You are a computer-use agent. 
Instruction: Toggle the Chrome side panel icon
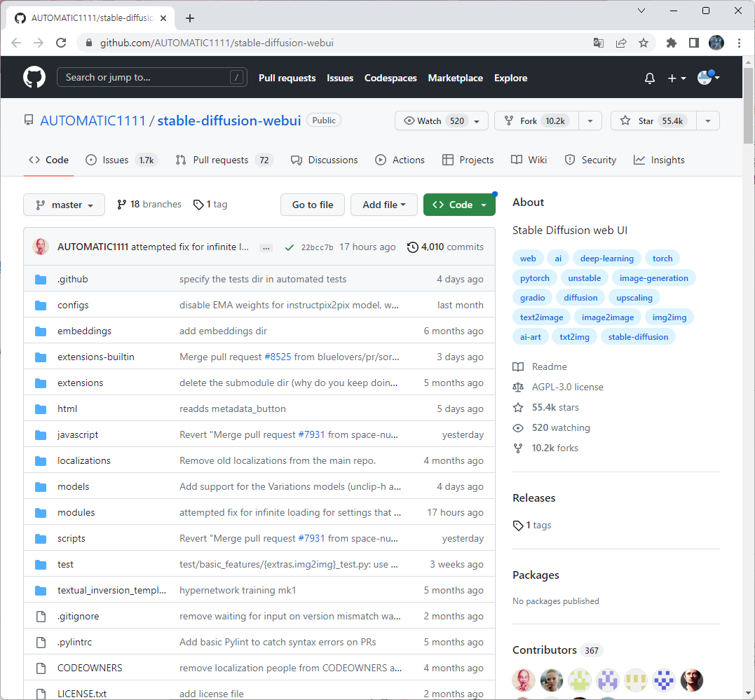pos(694,43)
